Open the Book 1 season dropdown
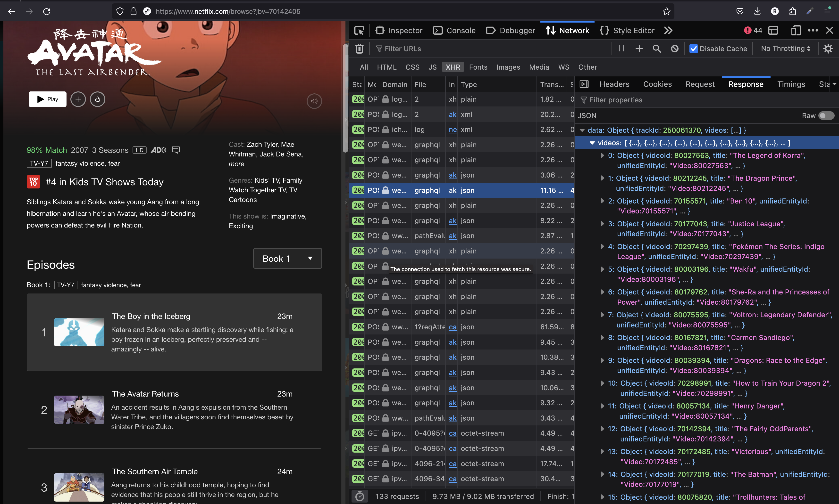The height and width of the screenshot is (504, 839). pos(287,259)
